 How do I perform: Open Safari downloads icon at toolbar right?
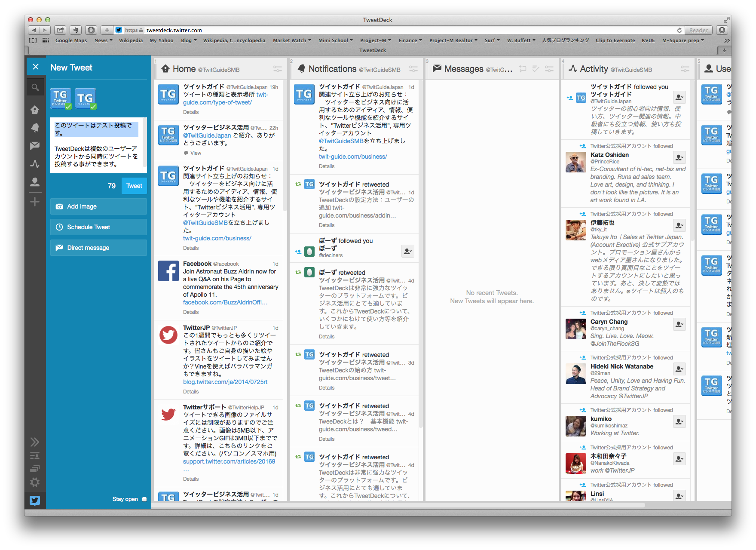722,30
